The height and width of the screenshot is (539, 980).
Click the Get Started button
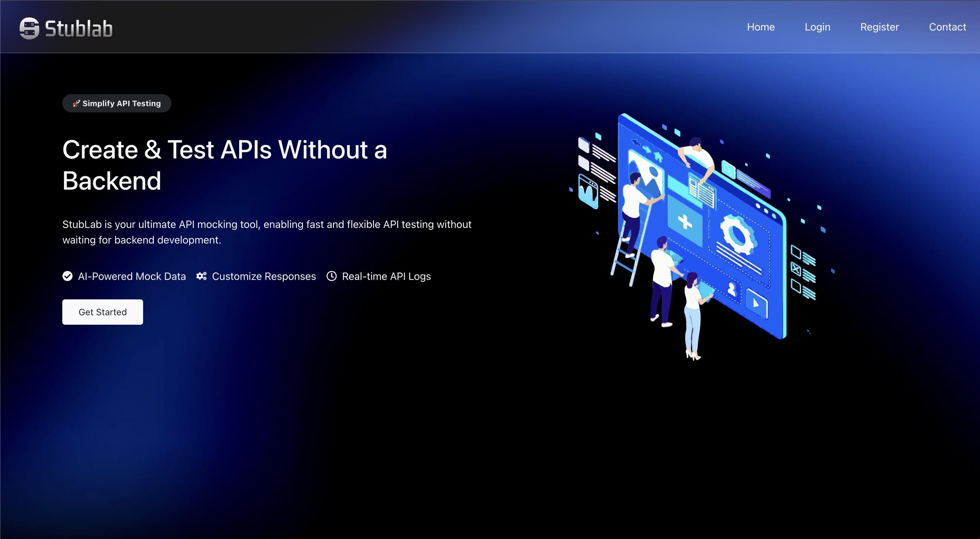pos(103,312)
